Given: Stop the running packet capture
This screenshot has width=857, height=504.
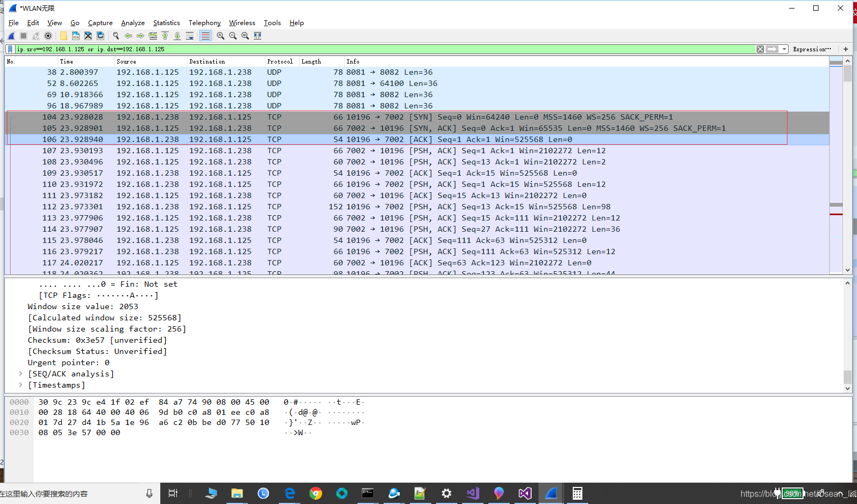Looking at the screenshot, I should point(24,36).
